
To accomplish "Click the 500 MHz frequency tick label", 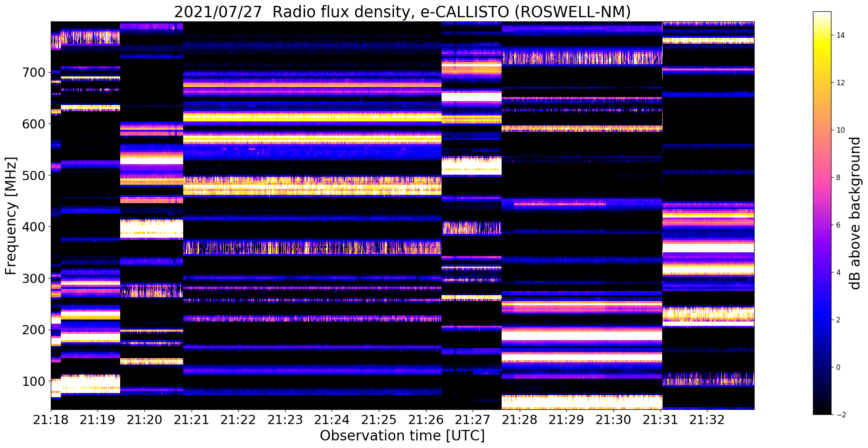I will (x=33, y=176).
